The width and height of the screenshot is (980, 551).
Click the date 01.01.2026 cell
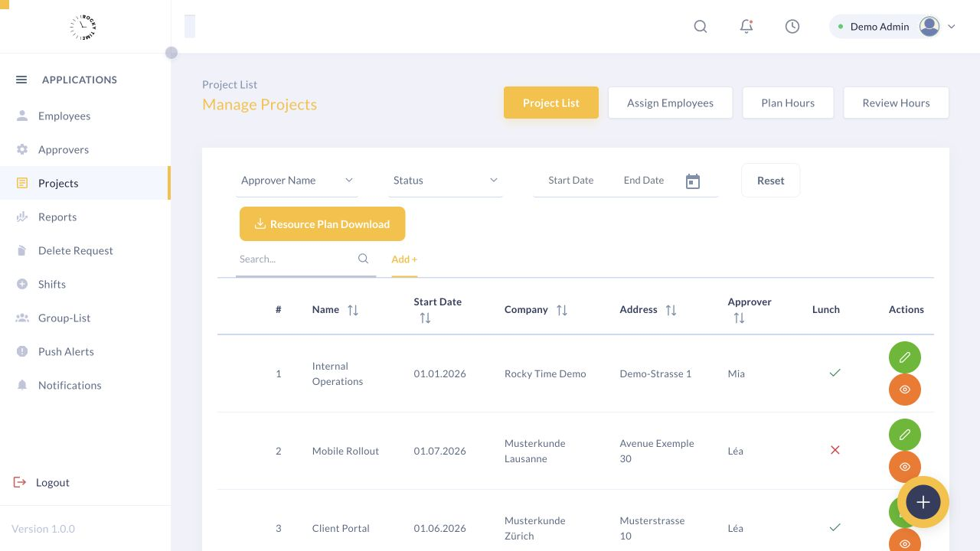(x=440, y=373)
